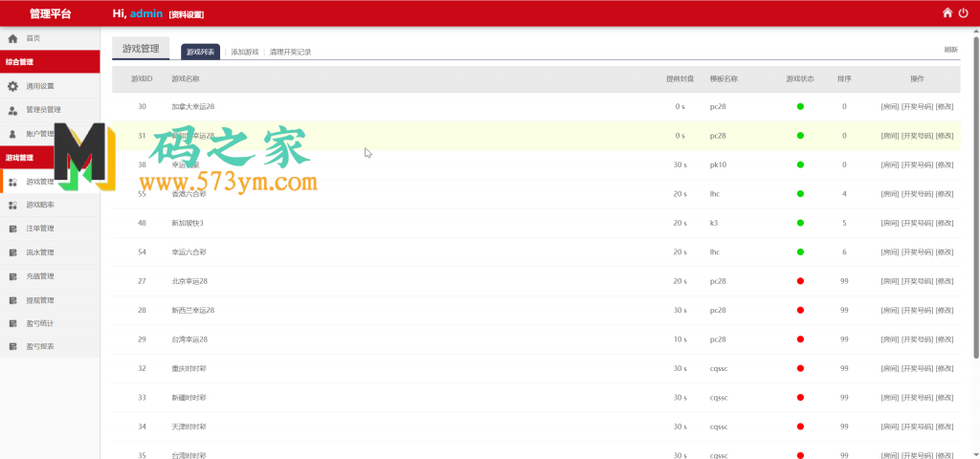Image resolution: width=980 pixels, height=459 pixels.
Task: Toggle red status dot for 北京幸运28
Action: 800,281
